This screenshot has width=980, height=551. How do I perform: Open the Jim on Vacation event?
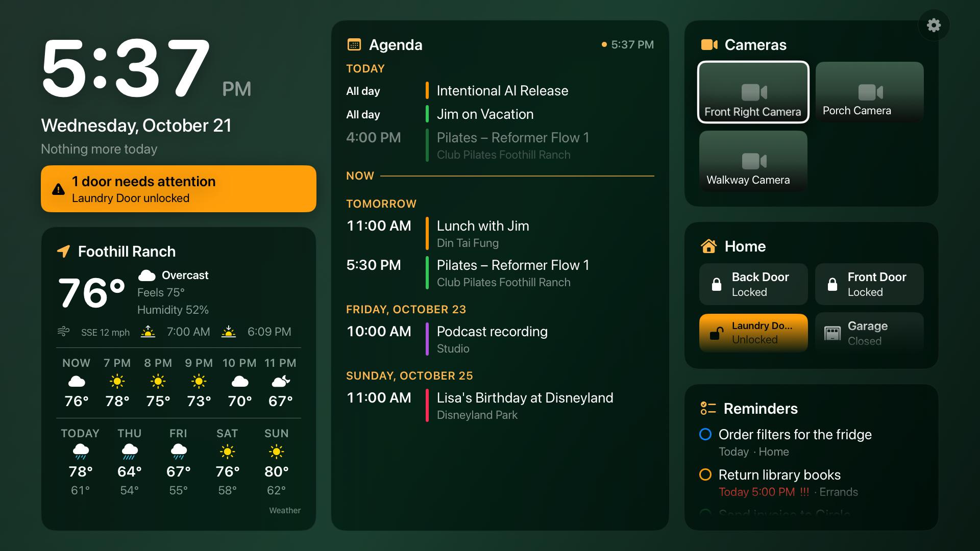click(x=500, y=114)
